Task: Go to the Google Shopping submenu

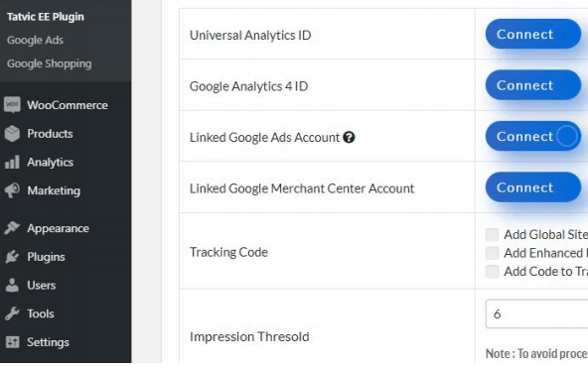Action: click(49, 63)
